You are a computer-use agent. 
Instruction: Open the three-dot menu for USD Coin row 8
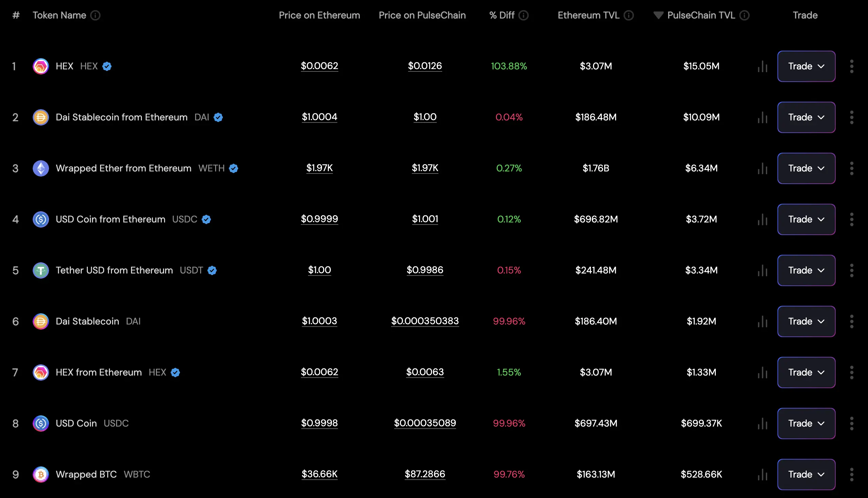(852, 424)
